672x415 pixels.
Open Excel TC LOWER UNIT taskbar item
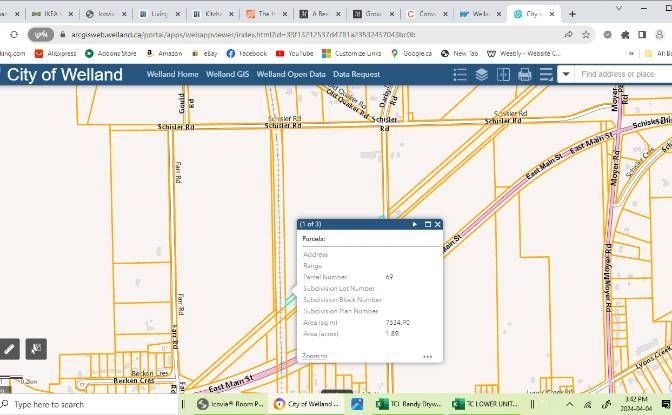coord(486,404)
